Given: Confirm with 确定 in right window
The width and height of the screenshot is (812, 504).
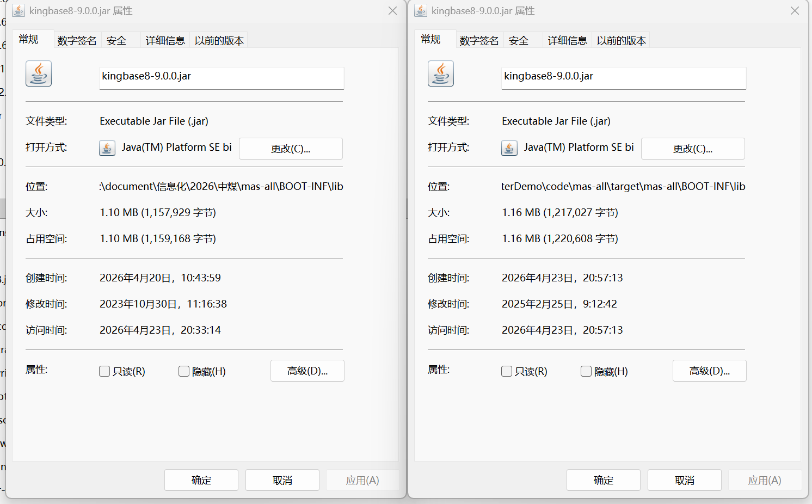Looking at the screenshot, I should [x=604, y=480].
